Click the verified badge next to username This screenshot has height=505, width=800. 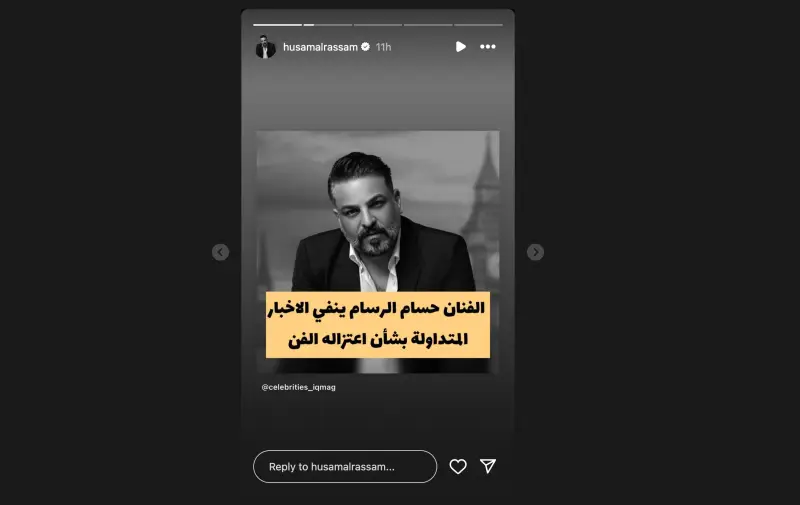(x=365, y=47)
